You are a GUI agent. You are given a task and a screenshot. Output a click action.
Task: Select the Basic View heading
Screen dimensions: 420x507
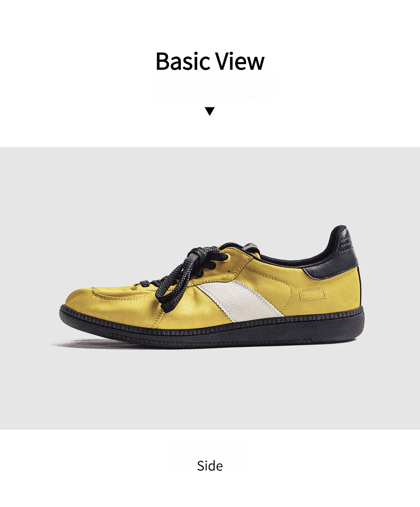tap(210, 61)
